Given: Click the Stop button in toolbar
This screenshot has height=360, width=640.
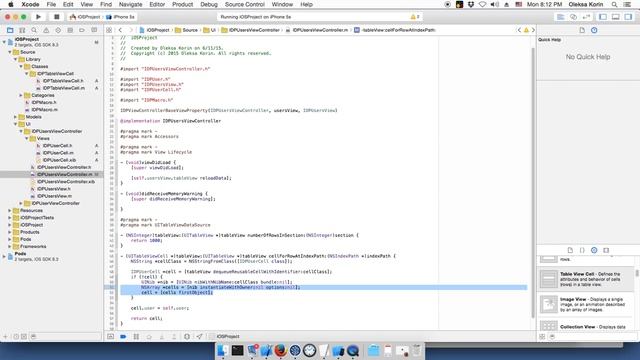Looking at the screenshot, I should 56,17.
